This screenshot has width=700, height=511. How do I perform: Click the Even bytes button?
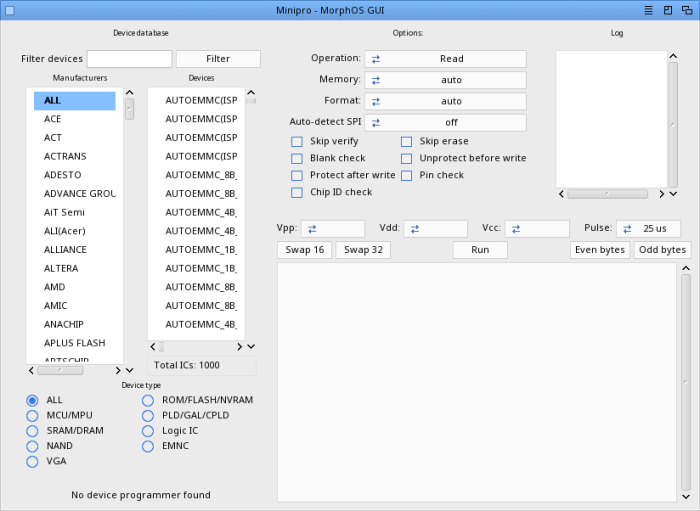(600, 250)
